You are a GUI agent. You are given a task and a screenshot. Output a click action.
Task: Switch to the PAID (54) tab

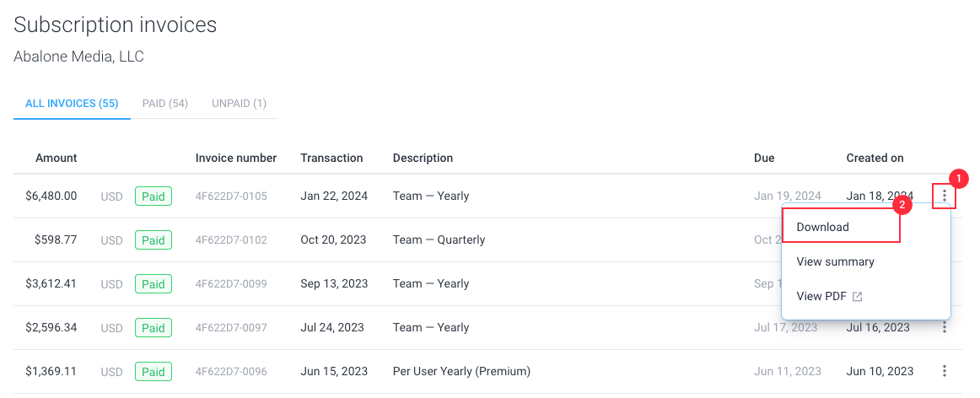165,103
